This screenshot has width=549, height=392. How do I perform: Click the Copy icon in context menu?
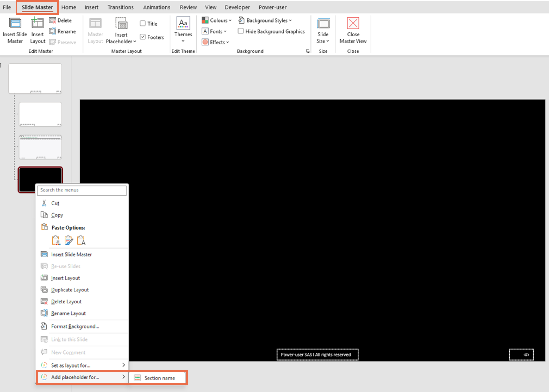click(44, 215)
